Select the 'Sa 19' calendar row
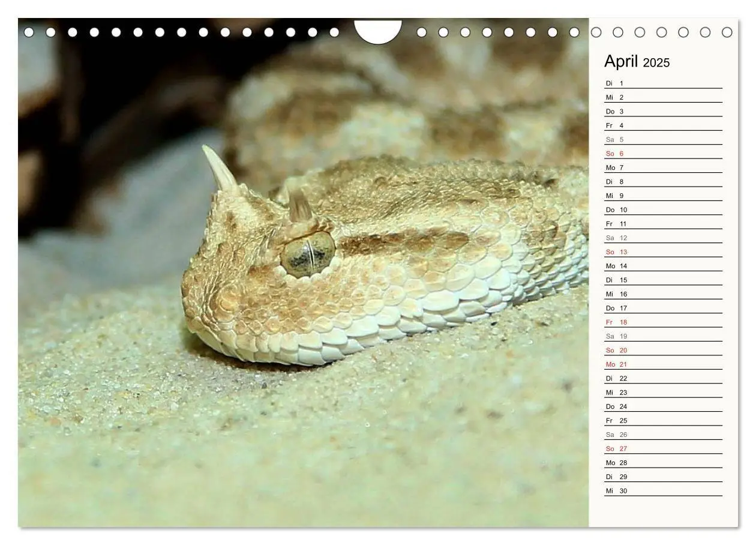This screenshot has width=756, height=545. pos(663,336)
